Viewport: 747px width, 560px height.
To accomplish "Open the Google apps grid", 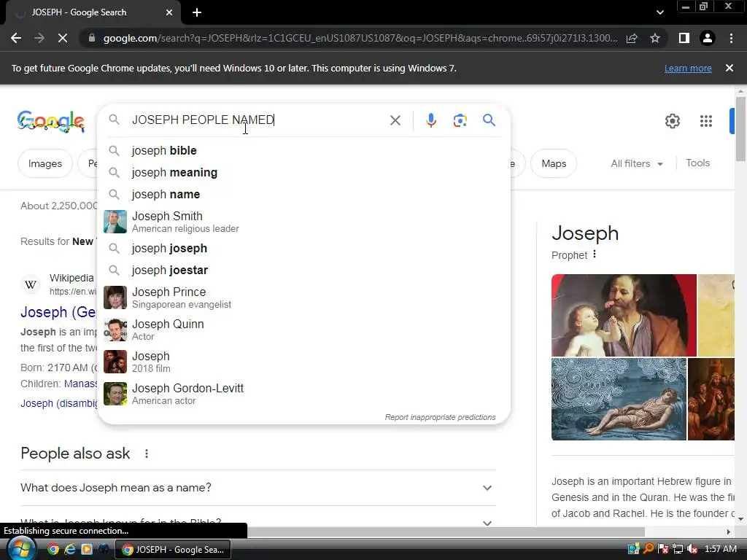I will pyautogui.click(x=706, y=121).
